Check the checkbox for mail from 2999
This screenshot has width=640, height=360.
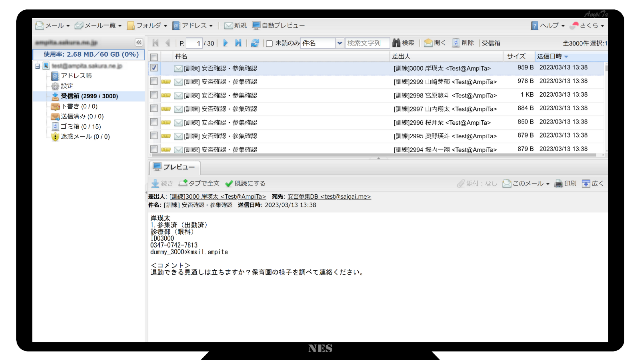(154, 82)
